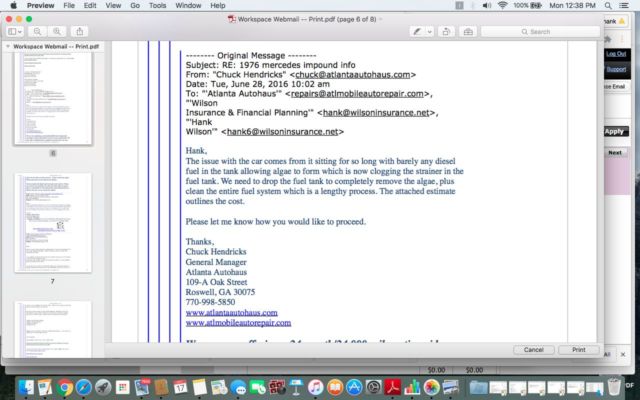Open Spotlight search icon
Screen dimensions: 640x400
(608, 5)
